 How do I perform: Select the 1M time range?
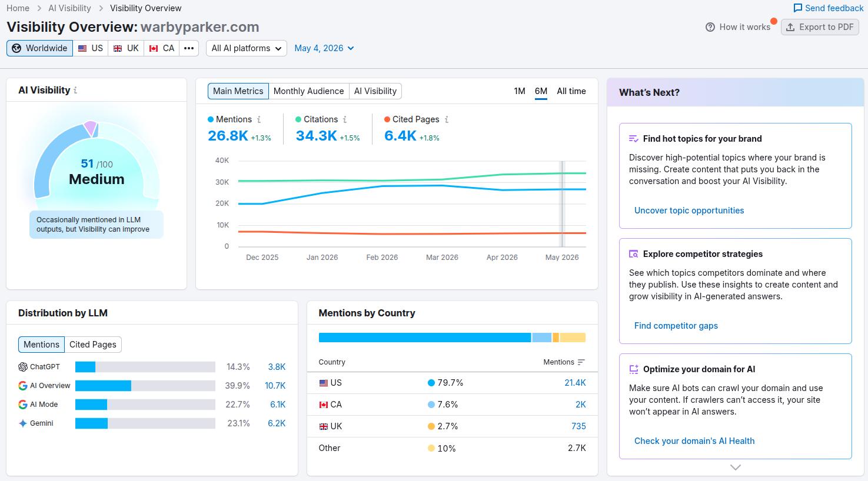[x=520, y=91]
